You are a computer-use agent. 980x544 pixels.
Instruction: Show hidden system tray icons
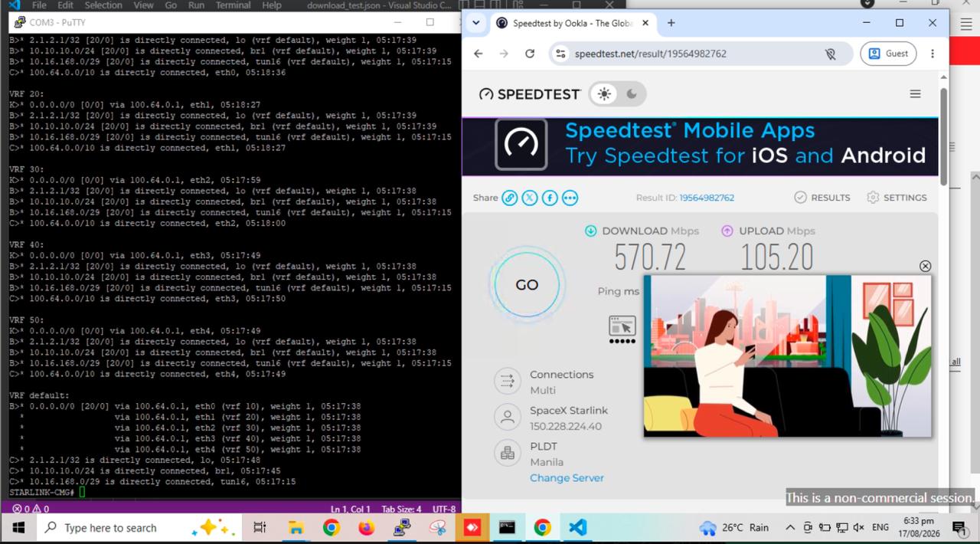tap(790, 528)
